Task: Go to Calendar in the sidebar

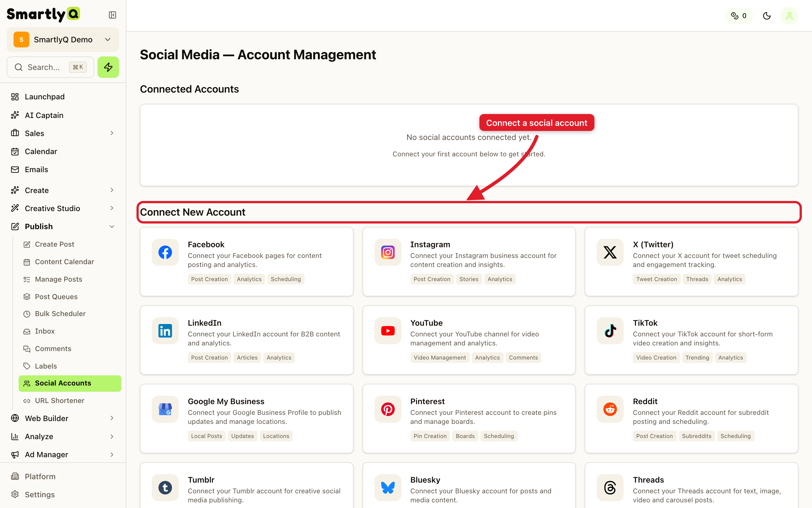Action: pos(41,152)
